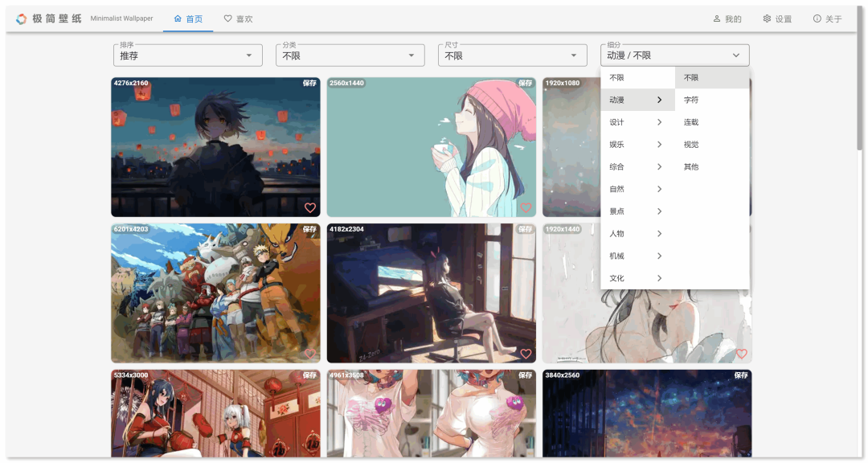
Task: Open the 2560x1440 girl with cup thumbnail
Action: pyautogui.click(x=432, y=147)
